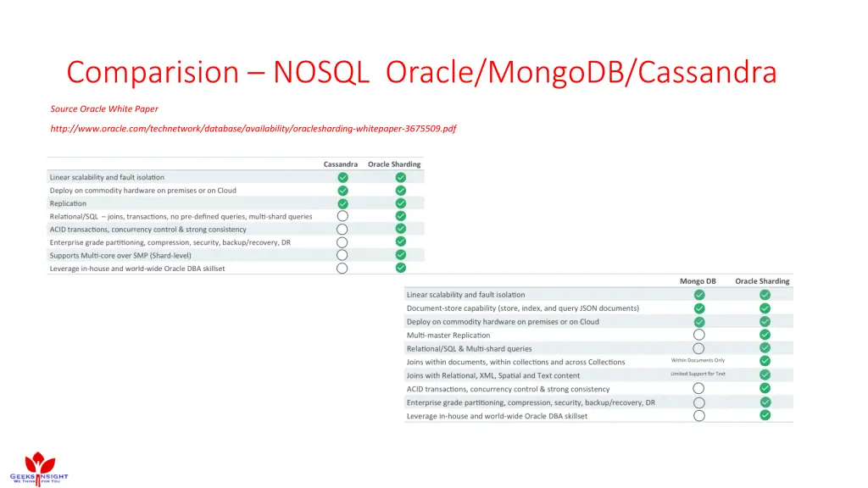Click Mongo DB empty circle for Multi-master Replication
Screen dimensions: 868x488
point(699,335)
